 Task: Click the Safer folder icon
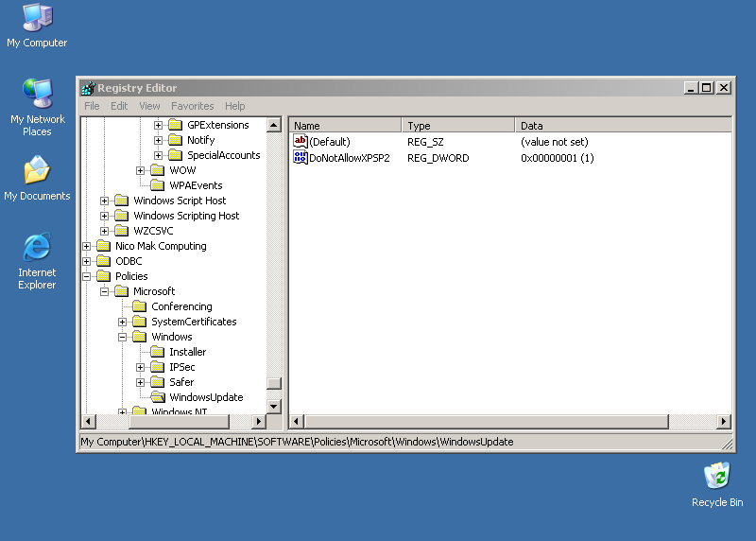pyautogui.click(x=157, y=382)
